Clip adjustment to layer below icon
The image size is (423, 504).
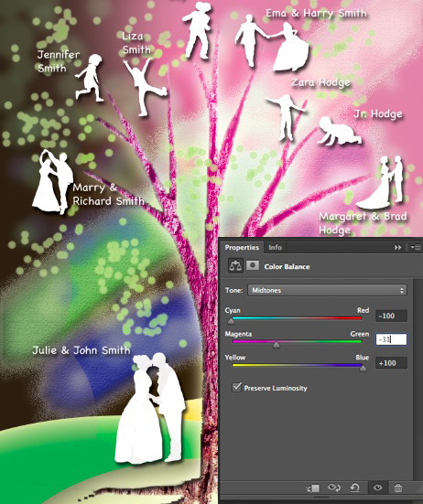pyautogui.click(x=312, y=488)
